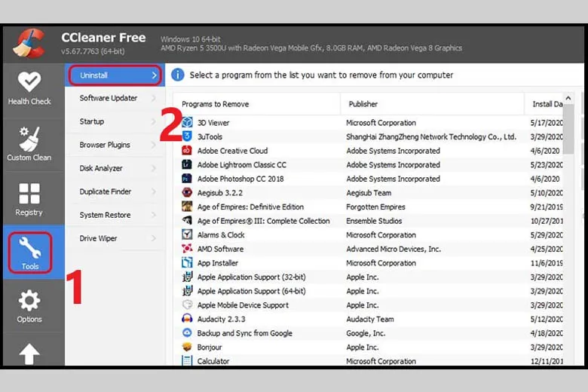This screenshot has width=588, height=392.
Task: Select Age of Empires: Definitive Edition icon
Action: (187, 207)
